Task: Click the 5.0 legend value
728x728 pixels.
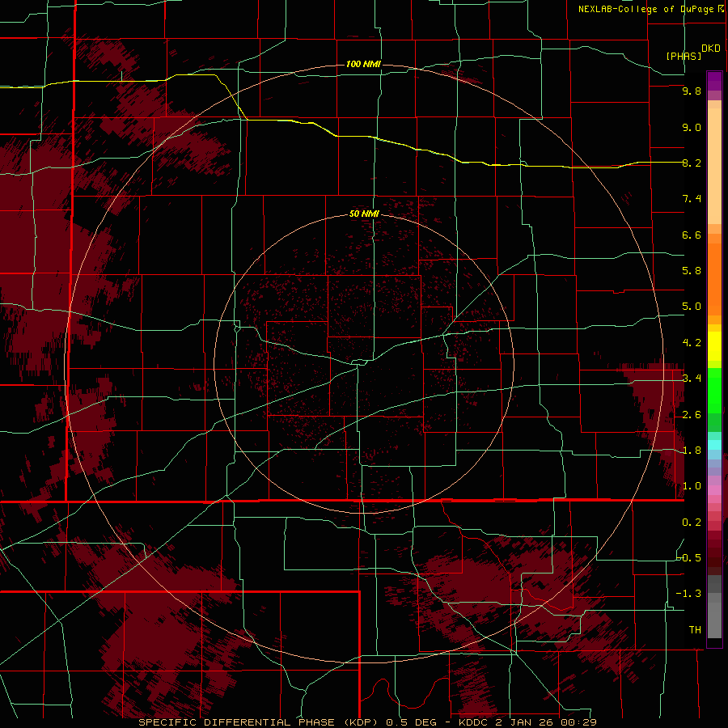Action: 692,307
